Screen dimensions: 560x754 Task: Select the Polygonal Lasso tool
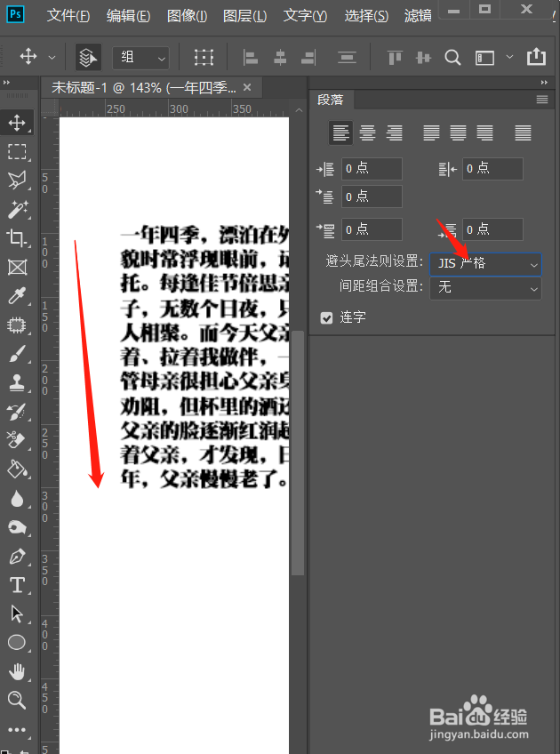[x=17, y=180]
